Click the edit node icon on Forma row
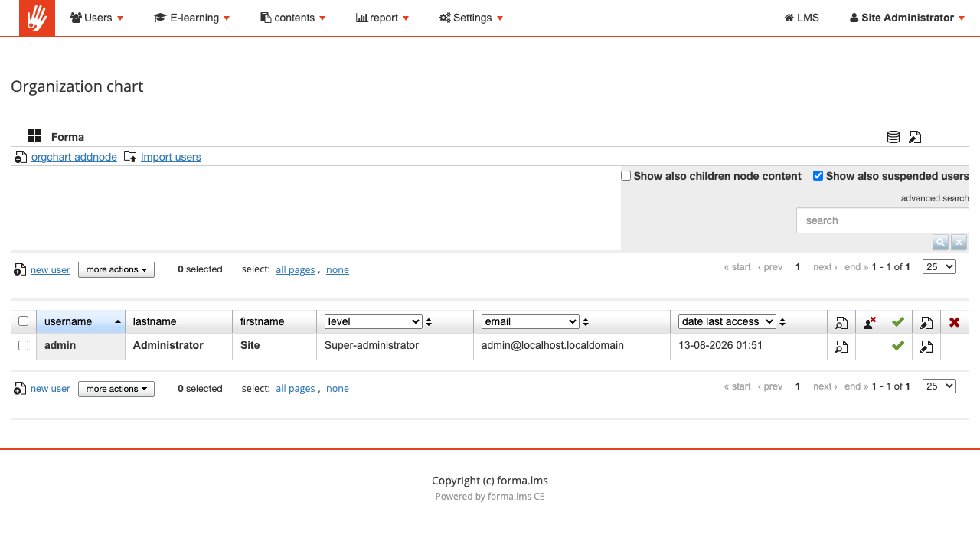980x551 pixels. pyautogui.click(x=915, y=137)
